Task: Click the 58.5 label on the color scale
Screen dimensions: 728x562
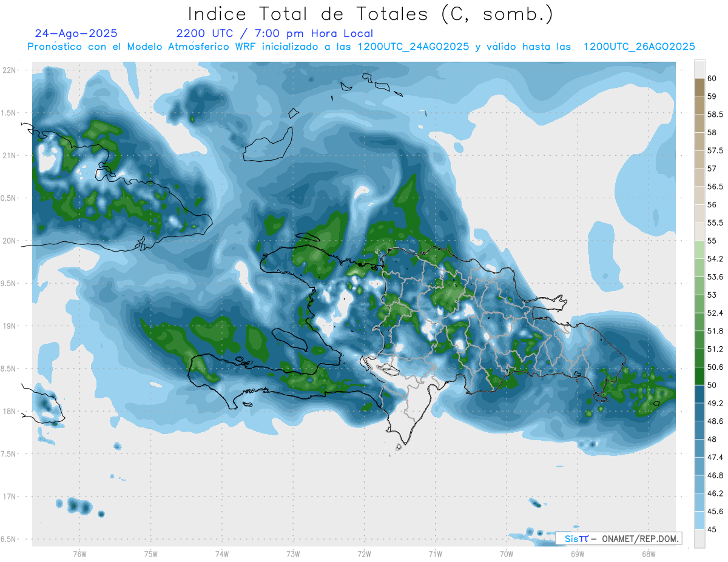Action: (x=715, y=115)
